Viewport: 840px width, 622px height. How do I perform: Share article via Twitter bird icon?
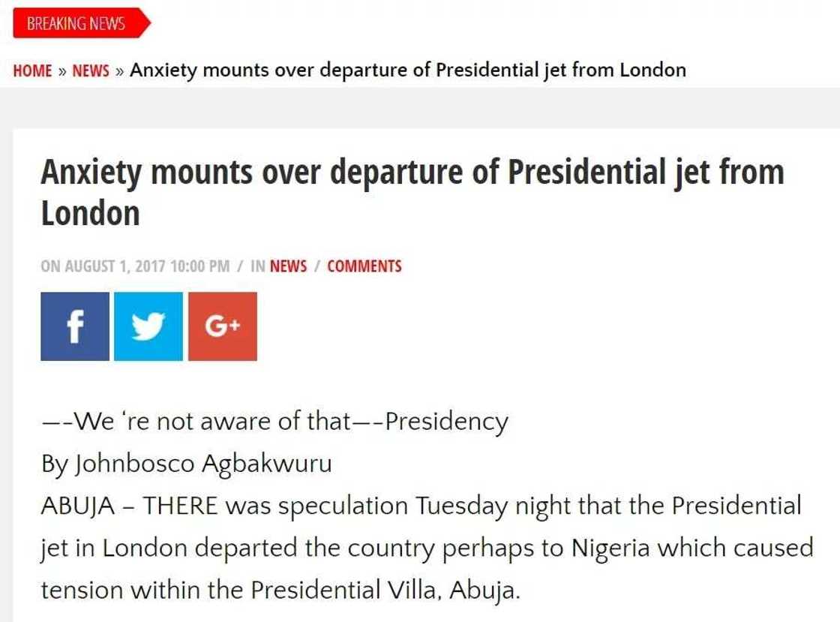[148, 326]
